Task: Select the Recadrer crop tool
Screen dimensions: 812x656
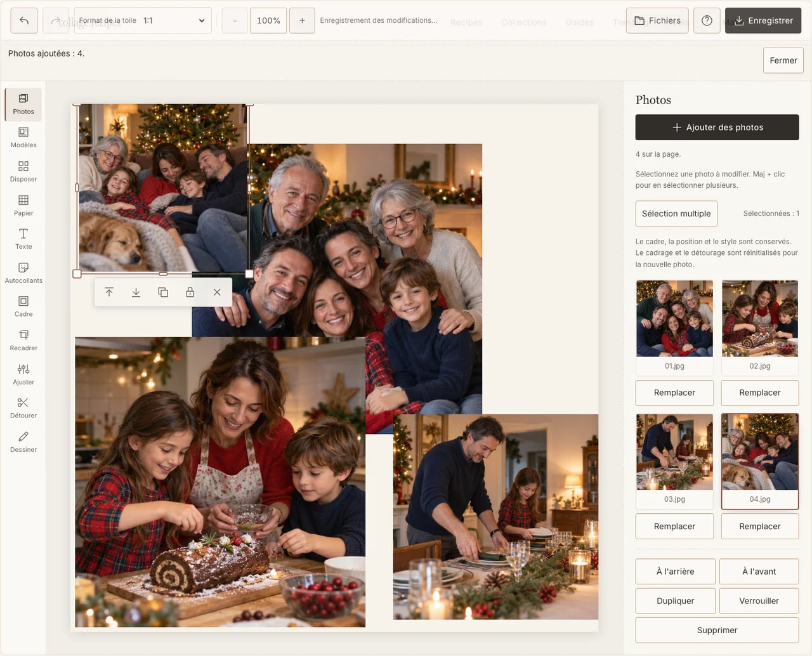Action: [x=23, y=341]
